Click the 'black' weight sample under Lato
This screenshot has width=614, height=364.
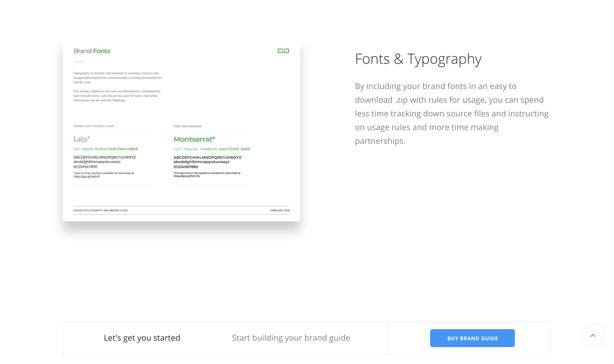point(134,149)
